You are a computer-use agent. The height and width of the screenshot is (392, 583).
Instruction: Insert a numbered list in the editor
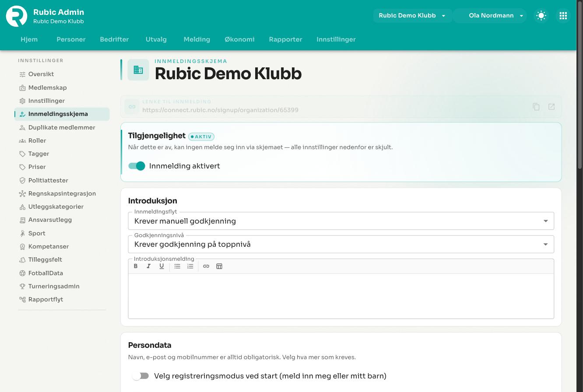point(190,266)
